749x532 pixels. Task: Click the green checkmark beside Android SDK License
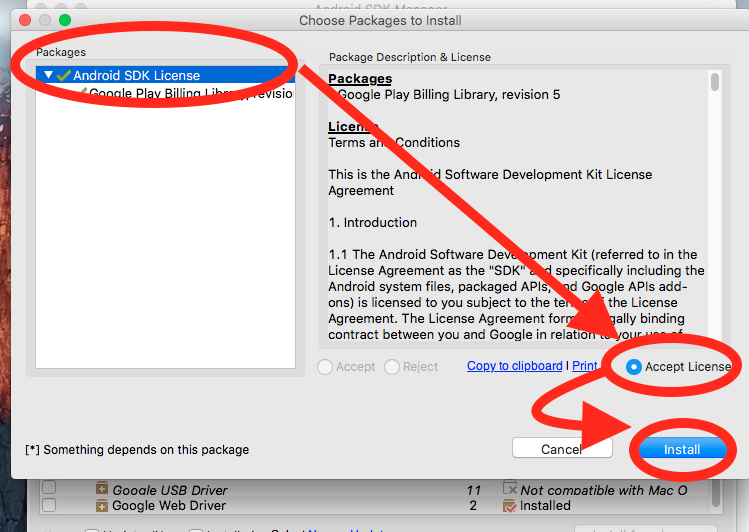[x=63, y=75]
